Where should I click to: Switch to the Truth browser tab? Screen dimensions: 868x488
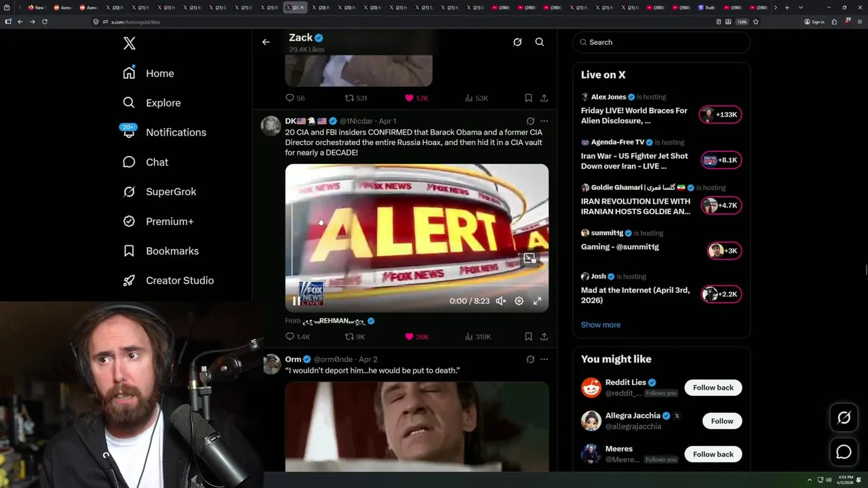[707, 7]
